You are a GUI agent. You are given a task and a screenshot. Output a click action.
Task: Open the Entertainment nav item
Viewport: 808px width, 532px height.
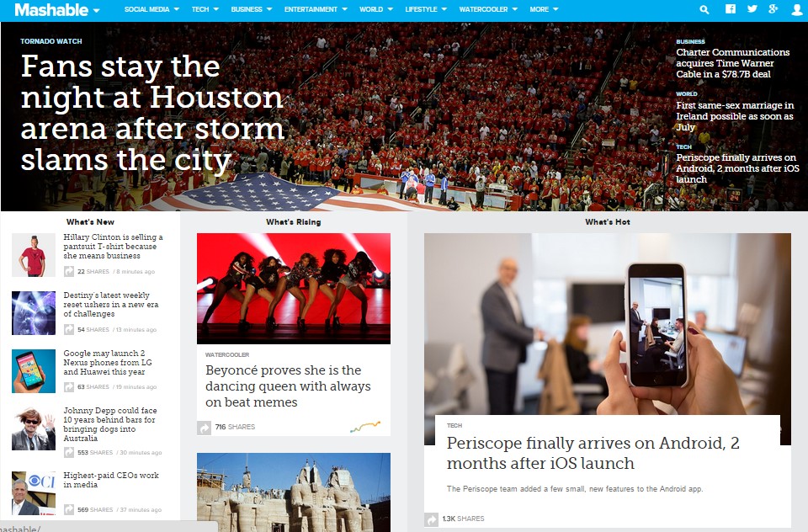[x=311, y=9]
